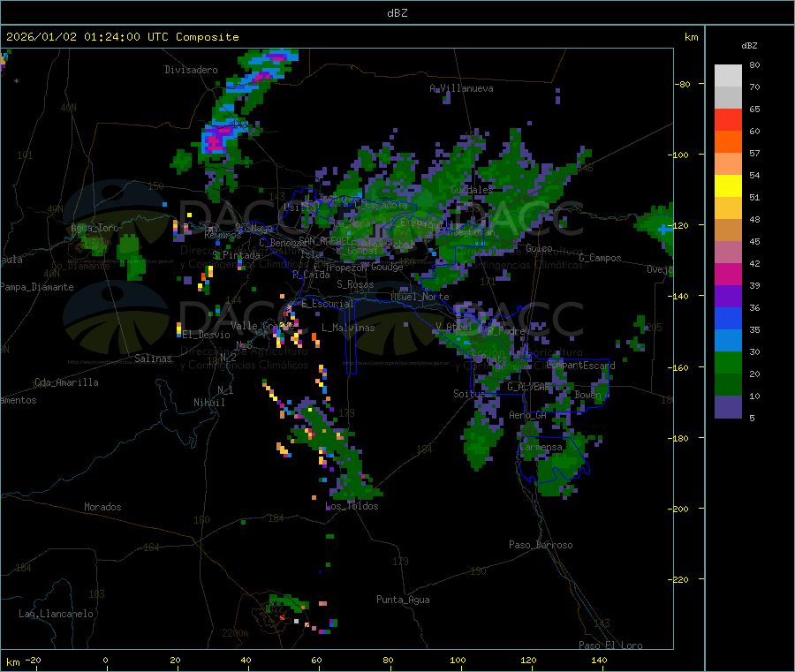
Task: Click the Goudge map label
Action: (386, 267)
